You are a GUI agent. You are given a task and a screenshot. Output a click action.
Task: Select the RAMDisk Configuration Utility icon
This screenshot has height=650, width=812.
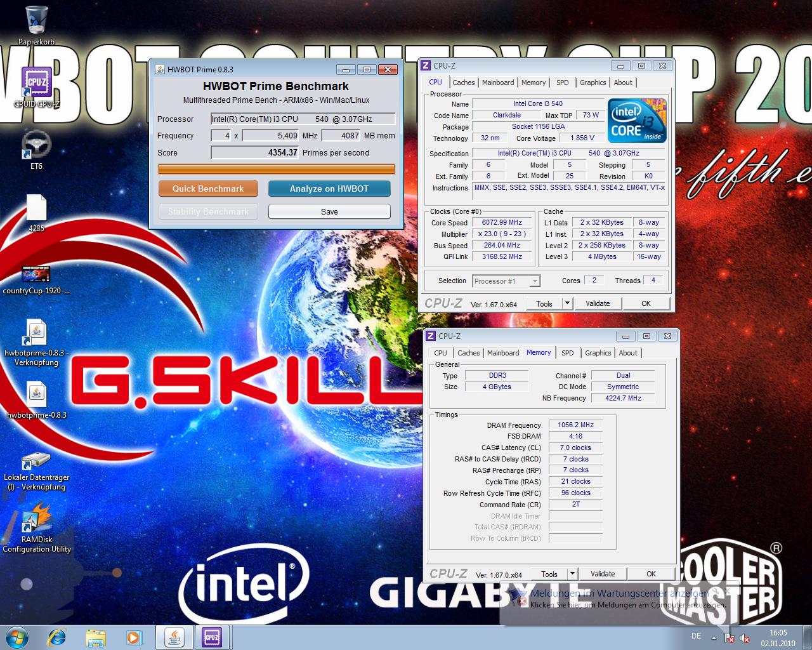click(36, 518)
